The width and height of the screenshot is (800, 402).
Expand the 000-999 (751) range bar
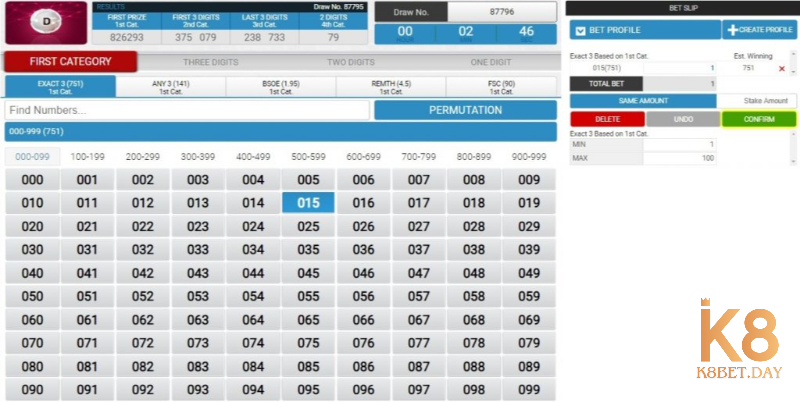280,131
